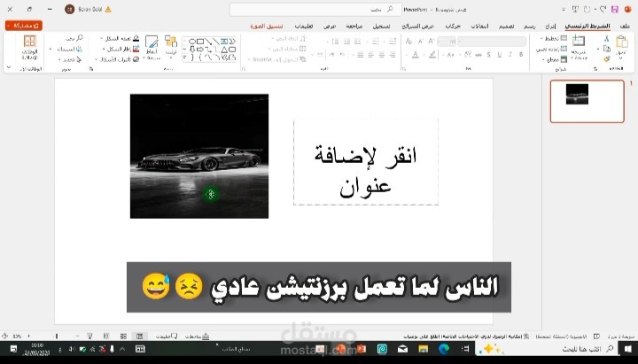
Task: Open Notes from the status bar
Action: (198, 337)
